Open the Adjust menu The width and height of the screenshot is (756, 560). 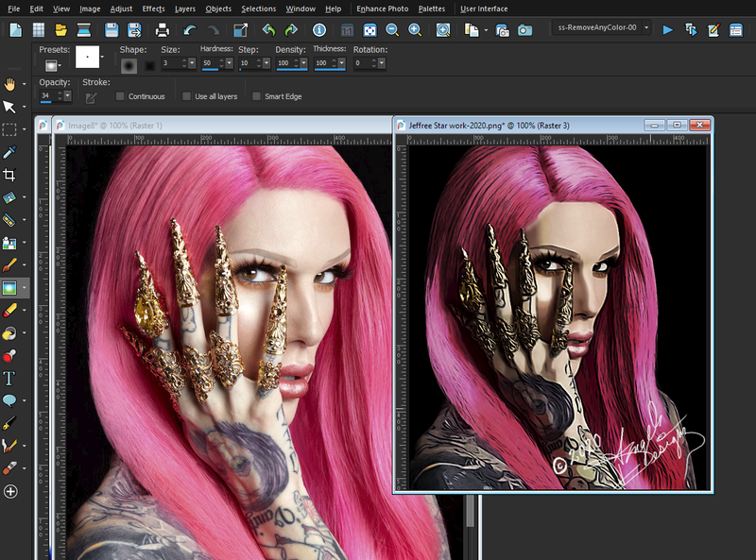click(x=121, y=8)
